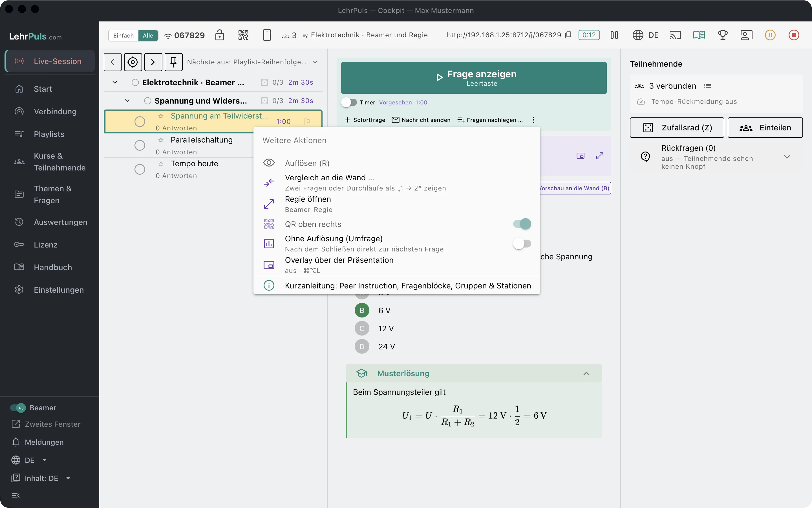Select the Alle view mode

click(x=148, y=36)
